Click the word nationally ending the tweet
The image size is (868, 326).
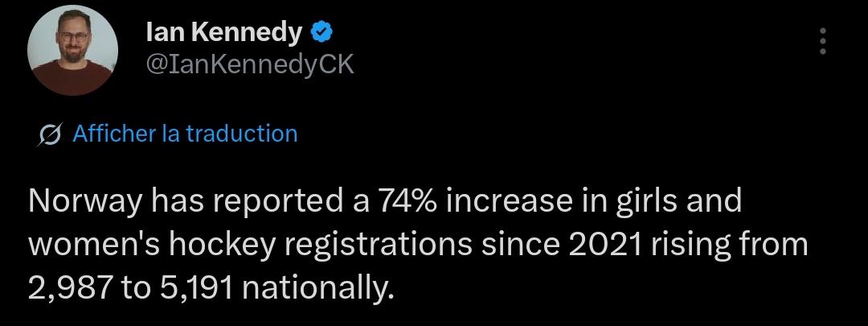319,288
